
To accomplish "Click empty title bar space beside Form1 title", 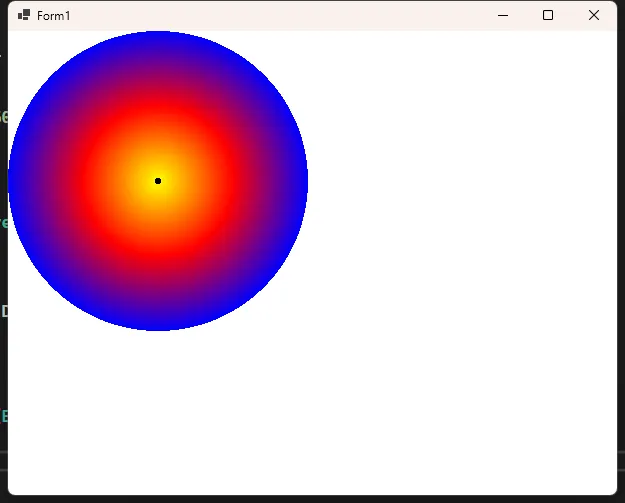I will [x=280, y=15].
